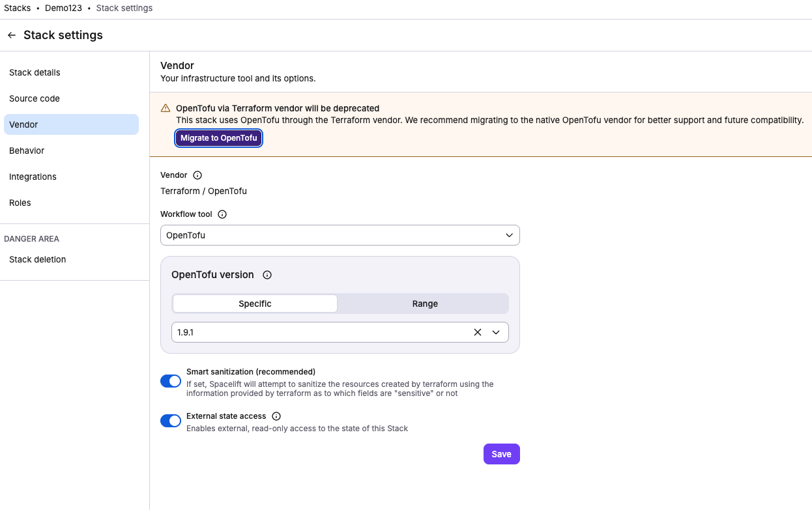Save vendor settings
The height and width of the screenshot is (510, 812).
501,454
